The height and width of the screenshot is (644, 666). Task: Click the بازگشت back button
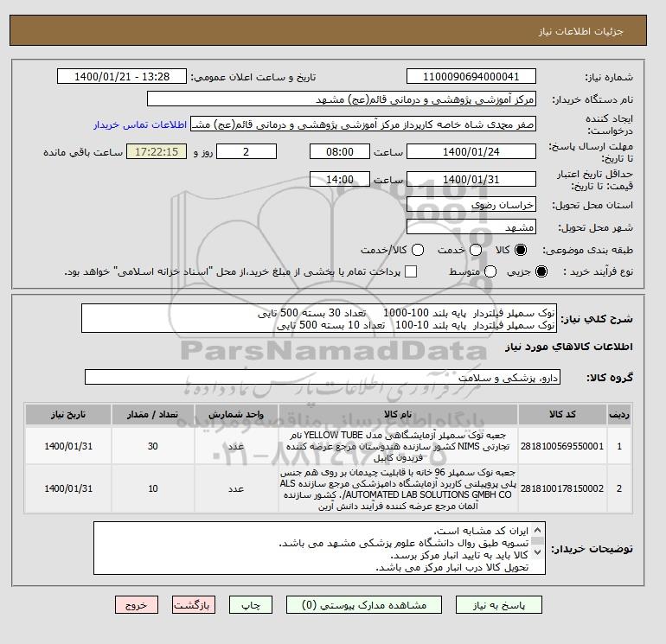click(x=194, y=605)
